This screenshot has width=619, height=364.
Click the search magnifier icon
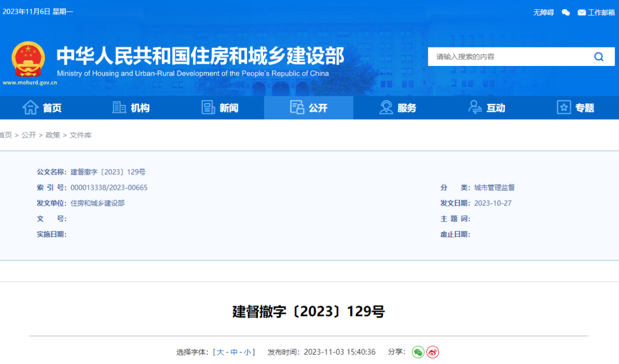pyautogui.click(x=598, y=57)
